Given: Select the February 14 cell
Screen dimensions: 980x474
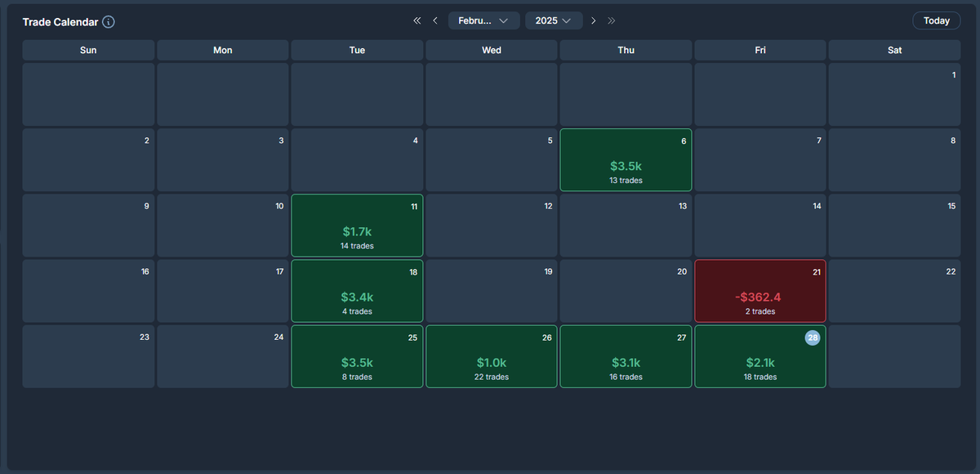Looking at the screenshot, I should coord(760,225).
